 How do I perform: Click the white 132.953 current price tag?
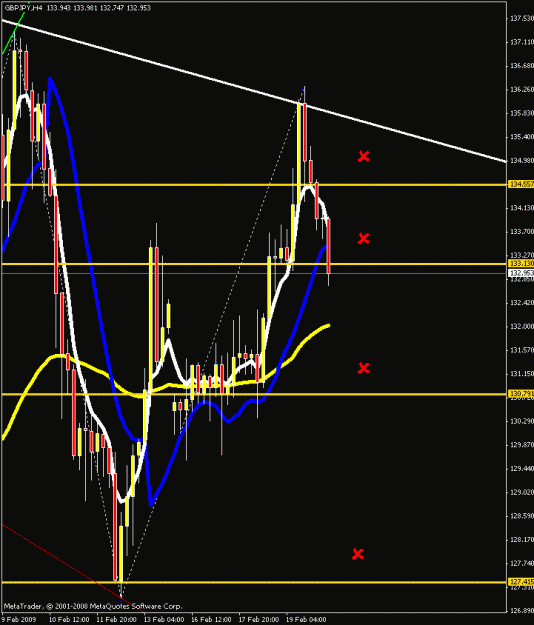tap(521, 273)
